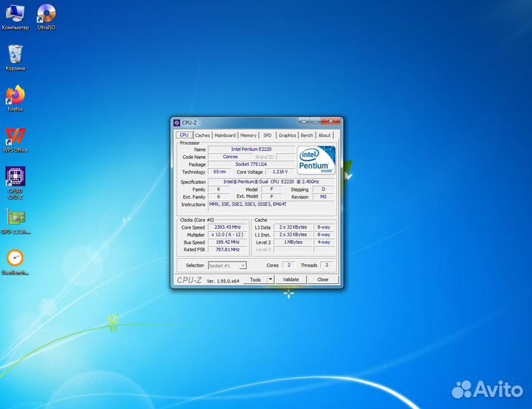Click the L1 Data 2 x 32 KBytes value
Viewport: 532px width, 409px height.
pos(293,227)
